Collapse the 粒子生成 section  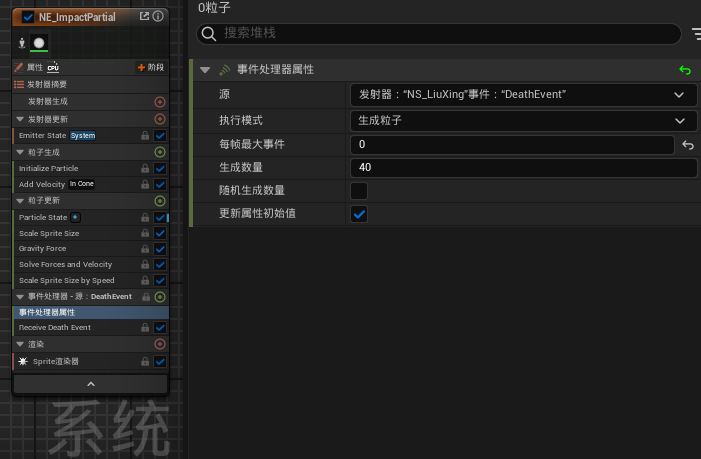tap(20, 152)
